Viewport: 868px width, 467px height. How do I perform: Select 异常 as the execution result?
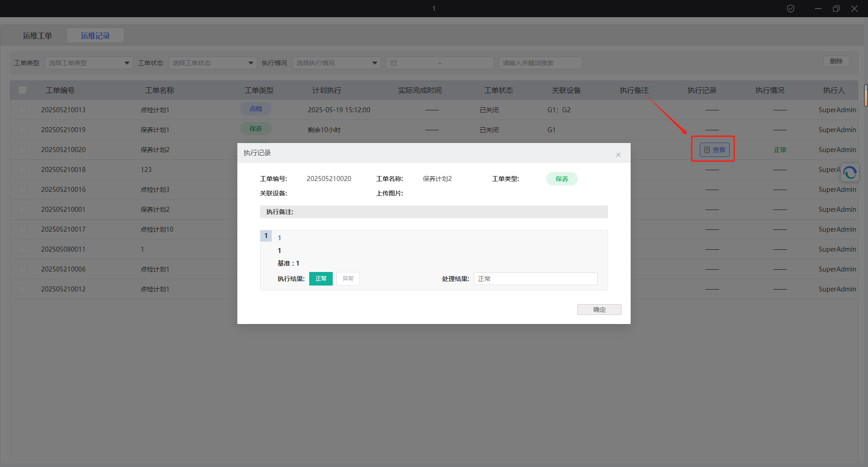[348, 279]
